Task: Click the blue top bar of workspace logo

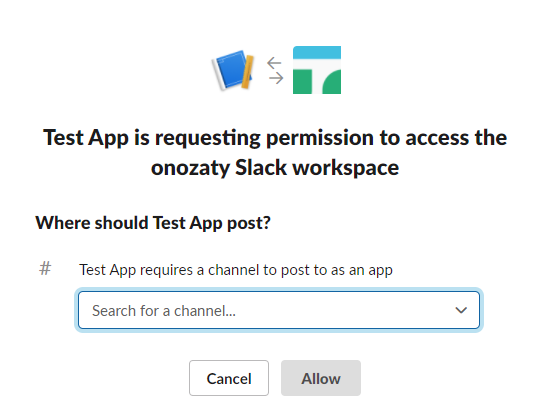Action: tap(317, 52)
